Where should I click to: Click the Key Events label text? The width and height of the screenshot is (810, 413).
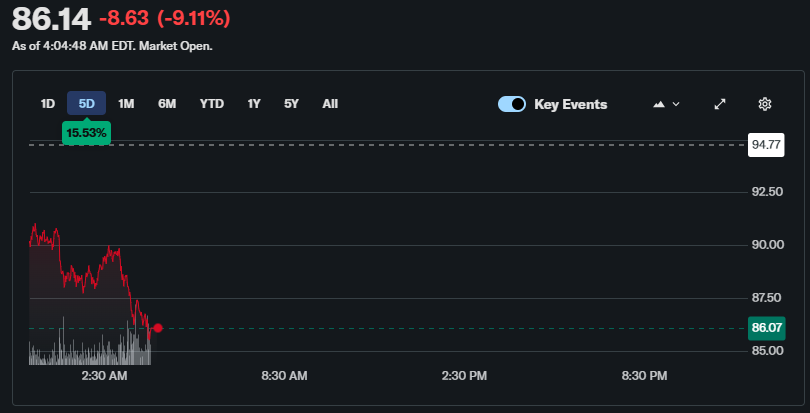point(570,104)
